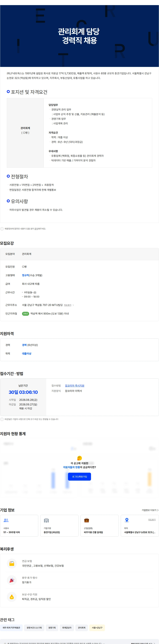
Task: Click info icon beside 채용정보에 잘못된 내용 notice
Action: click(2, 229)
